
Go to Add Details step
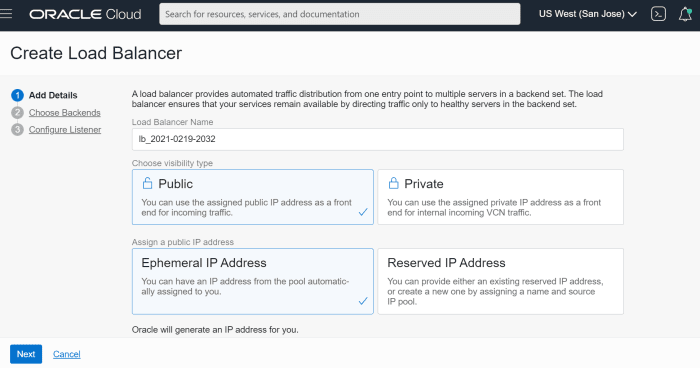(53, 95)
